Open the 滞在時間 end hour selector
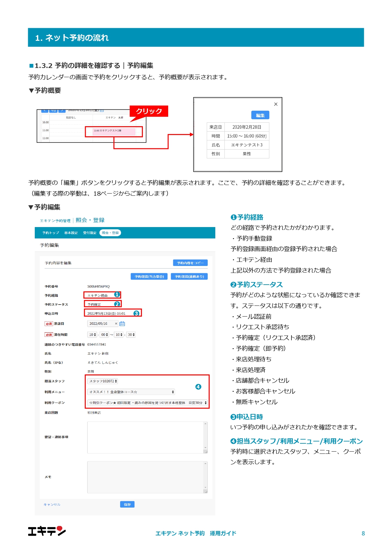The height and width of the screenshot is (555, 392). coord(119,335)
